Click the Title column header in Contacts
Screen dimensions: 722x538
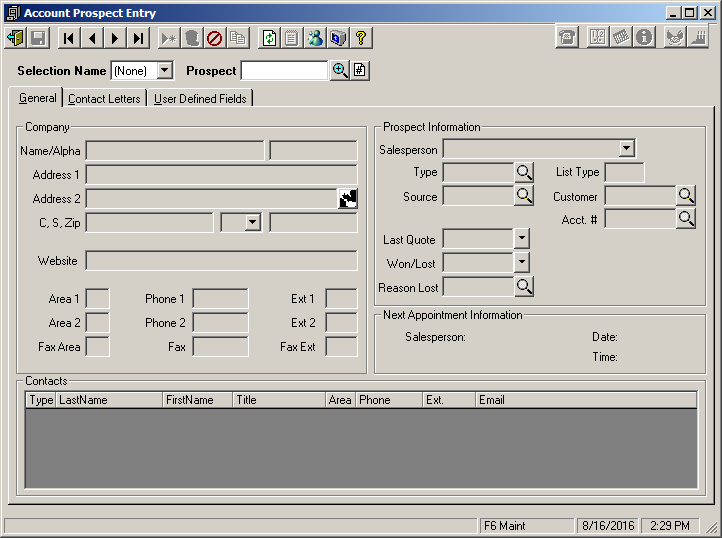[279, 400]
